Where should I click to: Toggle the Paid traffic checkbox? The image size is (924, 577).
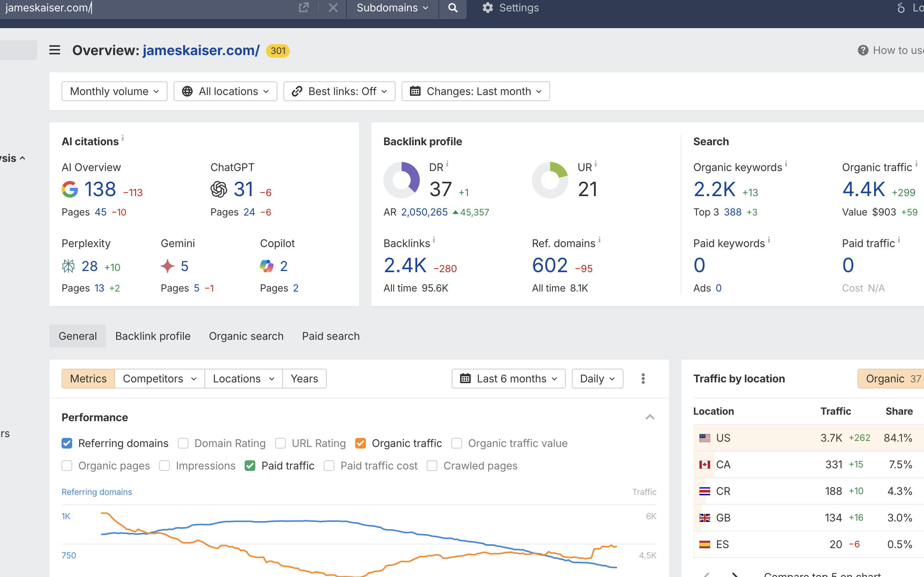pos(250,466)
